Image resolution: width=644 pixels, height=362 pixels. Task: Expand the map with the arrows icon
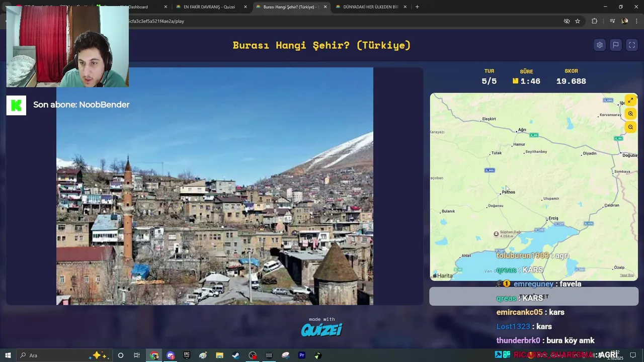(x=630, y=100)
